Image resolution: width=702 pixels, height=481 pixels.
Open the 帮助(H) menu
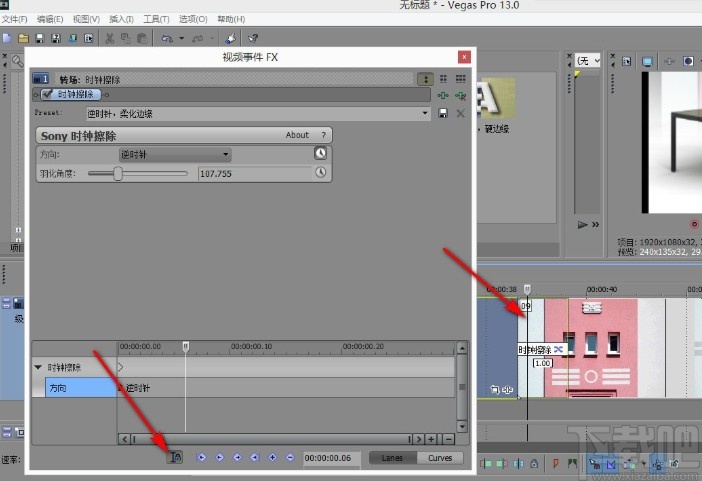[231, 19]
